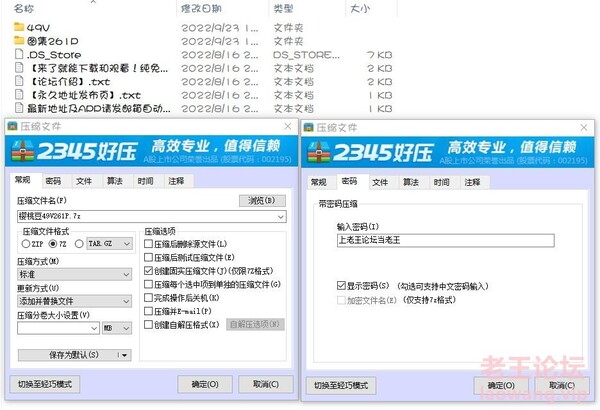Switch to 算法 tab in right dialog

[411, 182]
